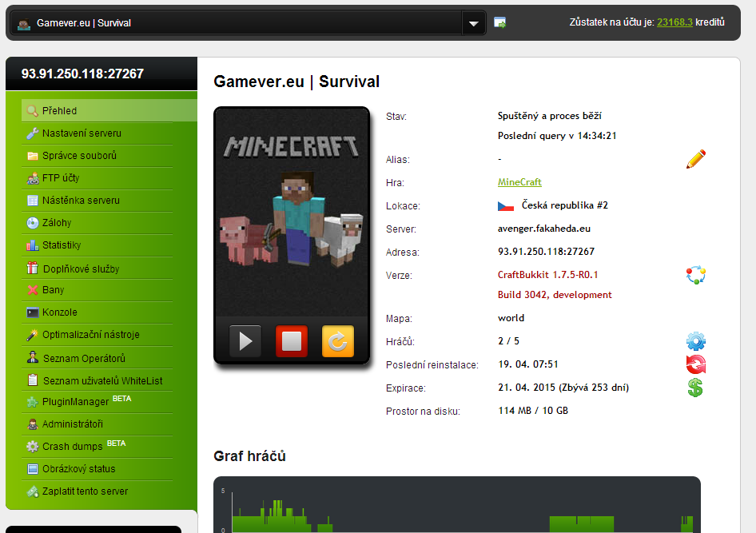The height and width of the screenshot is (533, 756).
Task: Open Nástěnka serveru
Action: [x=97, y=201]
